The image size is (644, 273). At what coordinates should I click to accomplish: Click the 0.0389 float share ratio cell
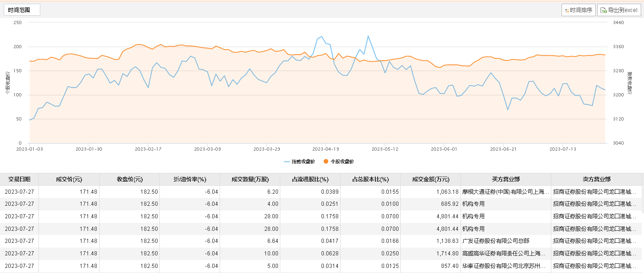pyautogui.click(x=310, y=191)
